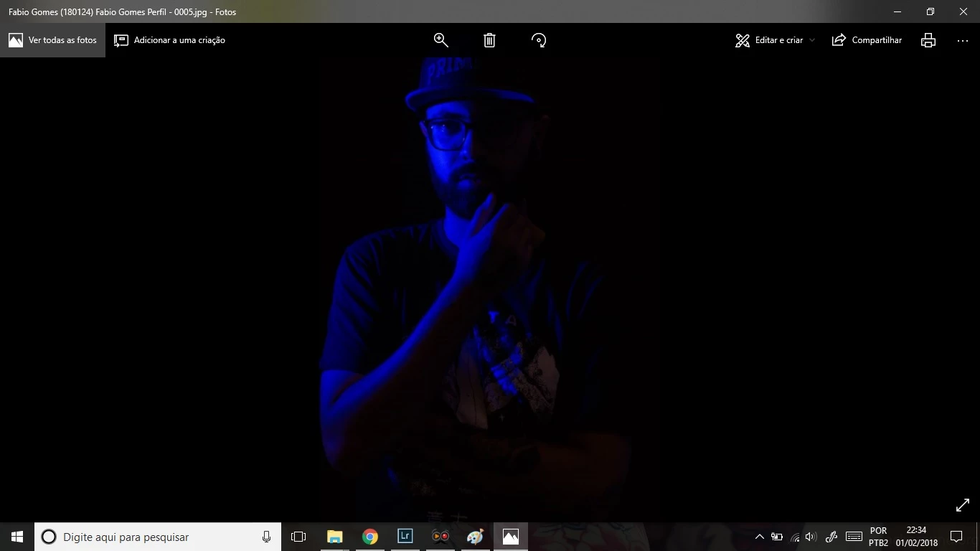The image size is (980, 551).
Task: Open Task View on the taskbar
Action: pos(298,537)
